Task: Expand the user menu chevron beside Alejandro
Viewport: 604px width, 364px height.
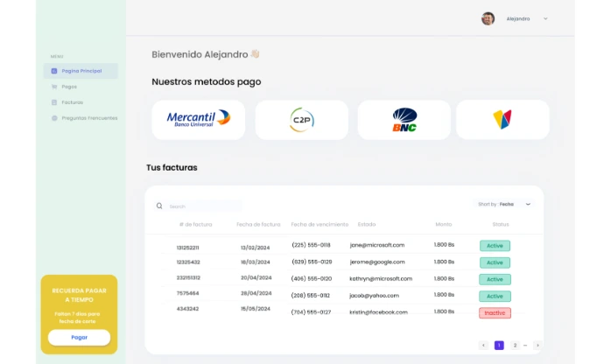Action: [545, 18]
